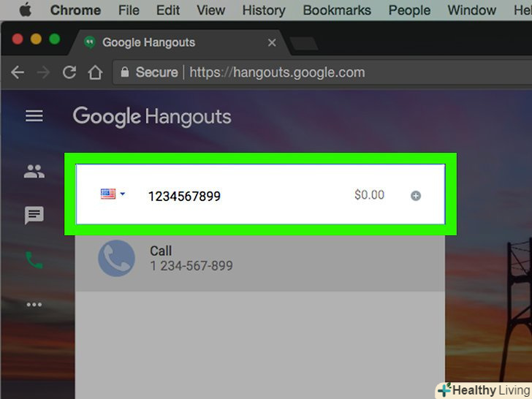
Task: Open the People menu
Action: (409, 10)
